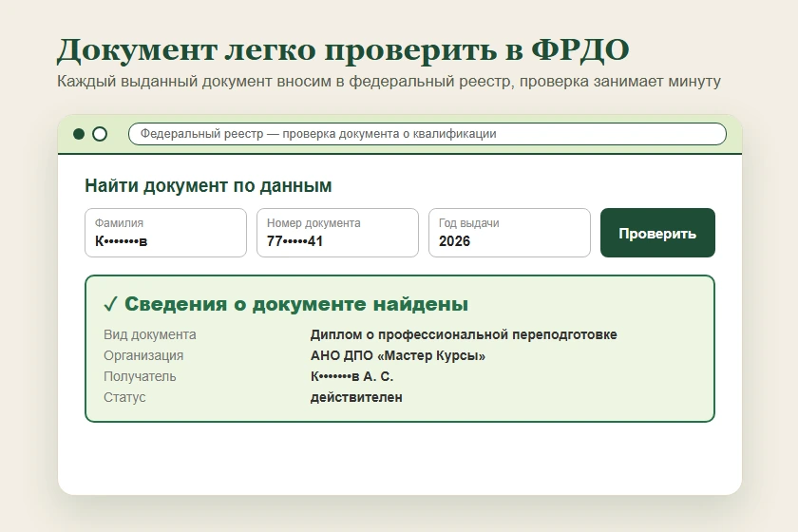
Task: Click subtitle about федеральный реестр
Action: point(389,82)
